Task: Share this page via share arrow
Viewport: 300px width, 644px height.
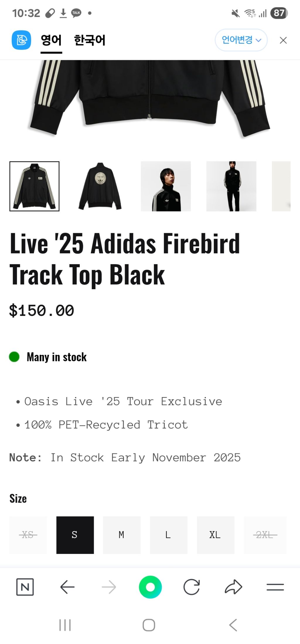Action: tap(233, 587)
